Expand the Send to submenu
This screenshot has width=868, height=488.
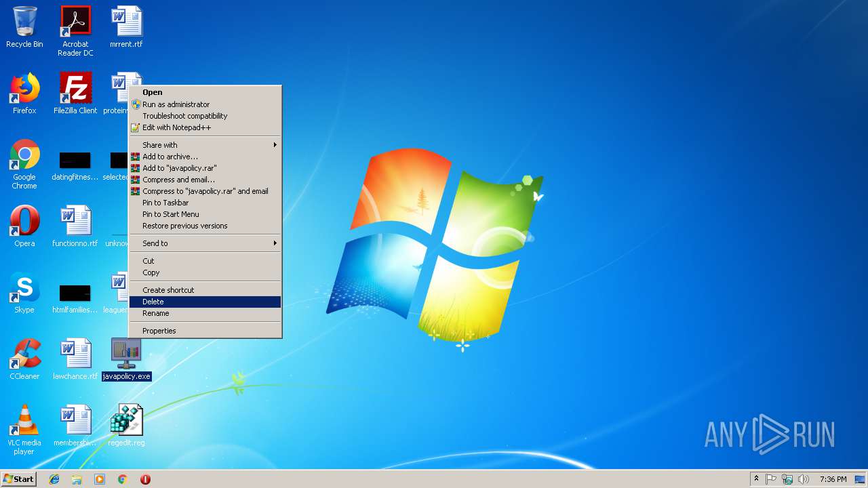click(205, 243)
